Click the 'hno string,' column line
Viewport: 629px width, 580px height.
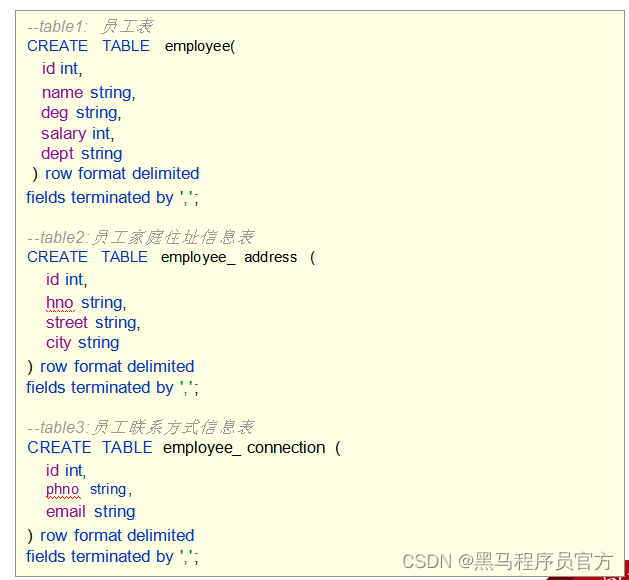[86, 303]
